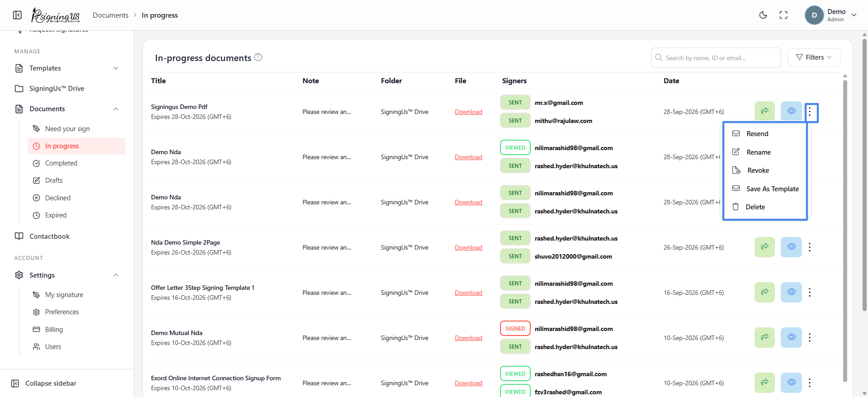Focus the search by name, ID or email field
Viewport: 868px width, 397px height.
pyautogui.click(x=716, y=58)
